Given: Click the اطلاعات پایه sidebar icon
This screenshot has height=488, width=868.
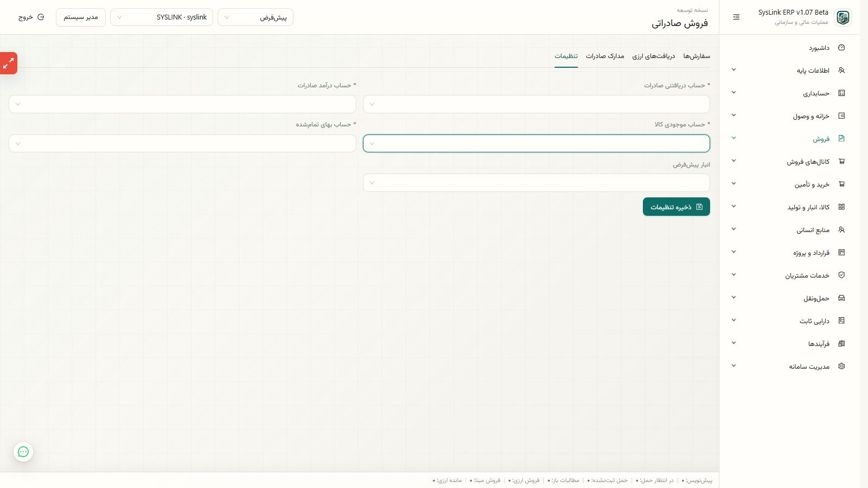Looking at the screenshot, I should [x=841, y=70].
